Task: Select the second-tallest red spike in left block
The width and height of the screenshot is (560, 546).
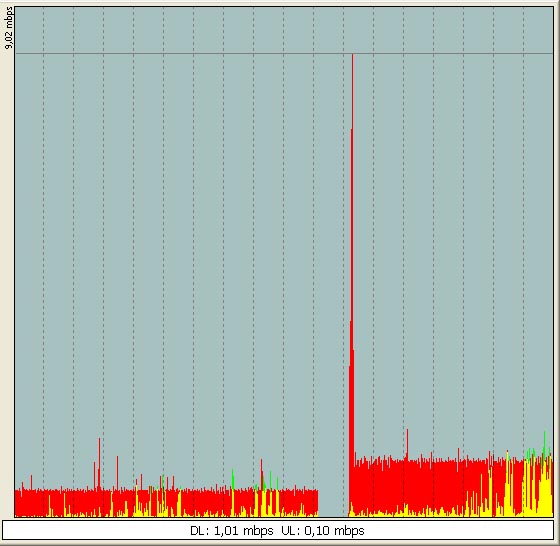Action: coord(117,471)
